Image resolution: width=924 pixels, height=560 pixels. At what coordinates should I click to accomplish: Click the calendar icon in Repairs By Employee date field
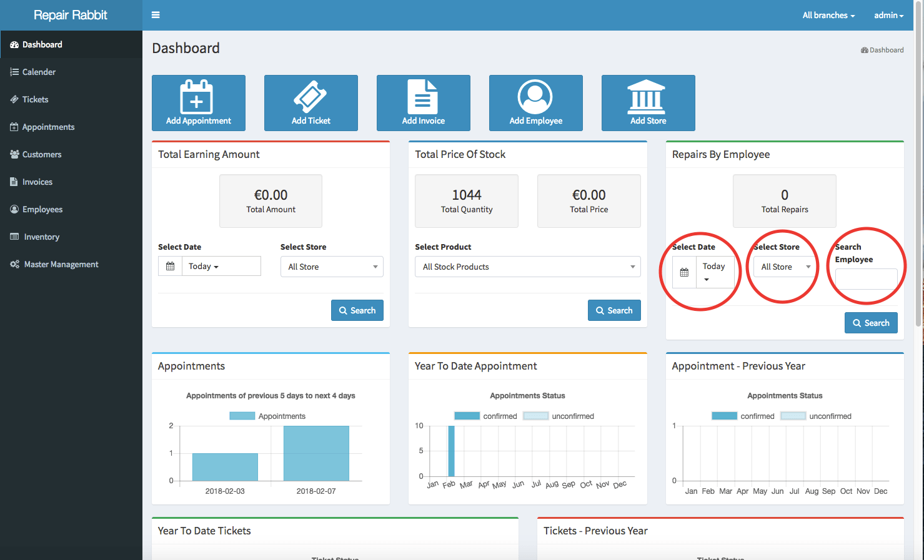click(684, 273)
